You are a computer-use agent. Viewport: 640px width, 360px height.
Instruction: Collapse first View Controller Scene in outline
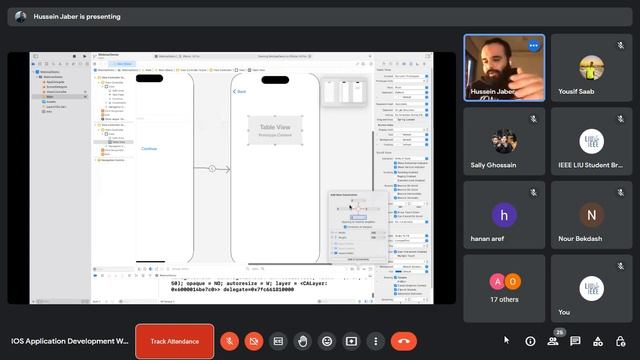coord(96,77)
